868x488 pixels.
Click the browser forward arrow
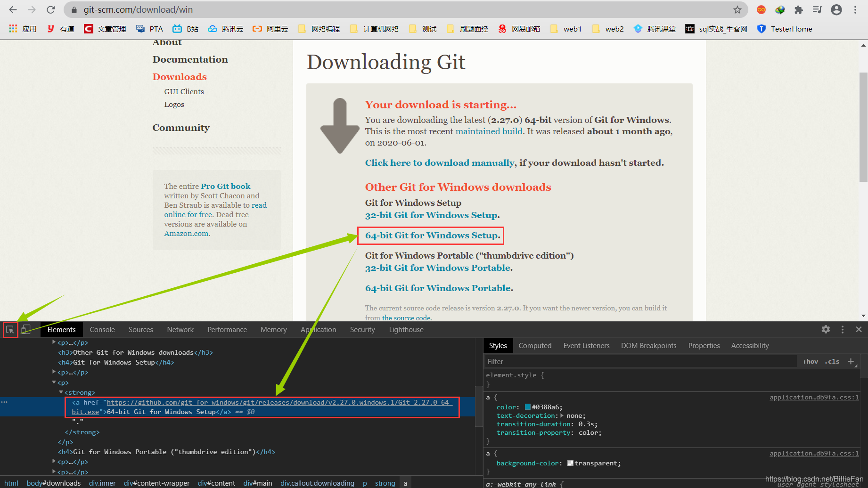pos(32,9)
